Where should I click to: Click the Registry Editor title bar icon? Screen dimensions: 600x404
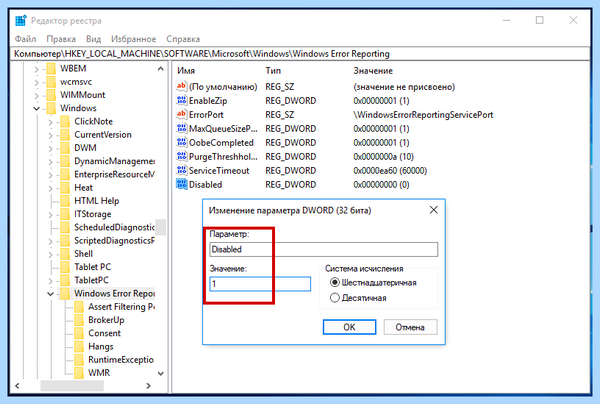[21, 20]
